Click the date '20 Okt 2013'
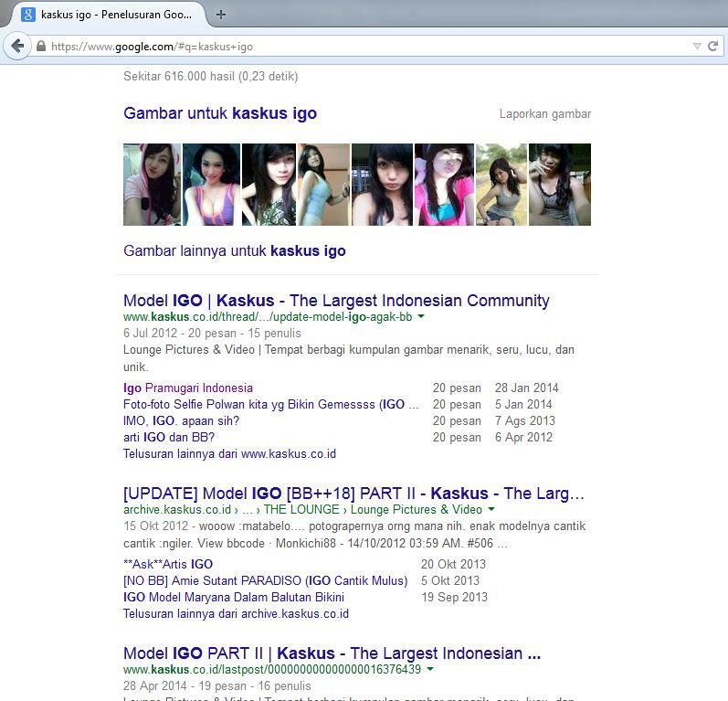728x701 pixels. [x=453, y=564]
